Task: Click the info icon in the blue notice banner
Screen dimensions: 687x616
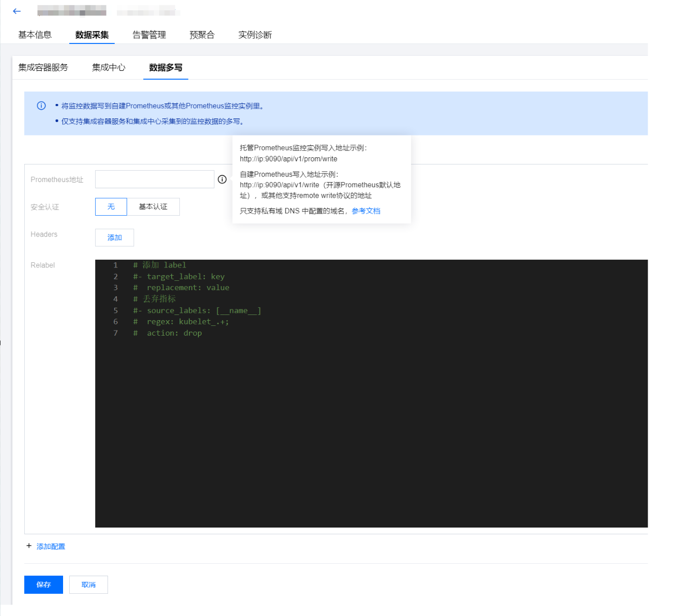Action: (x=41, y=106)
